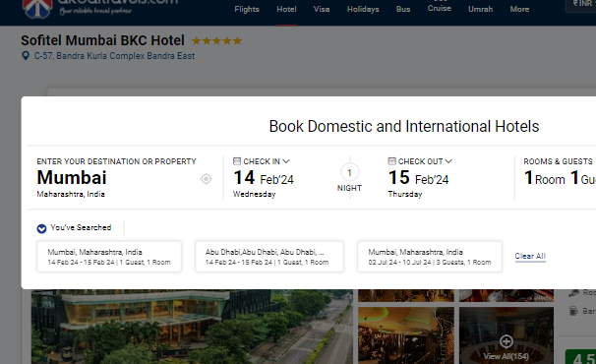Open the Umrah section

[x=481, y=9]
